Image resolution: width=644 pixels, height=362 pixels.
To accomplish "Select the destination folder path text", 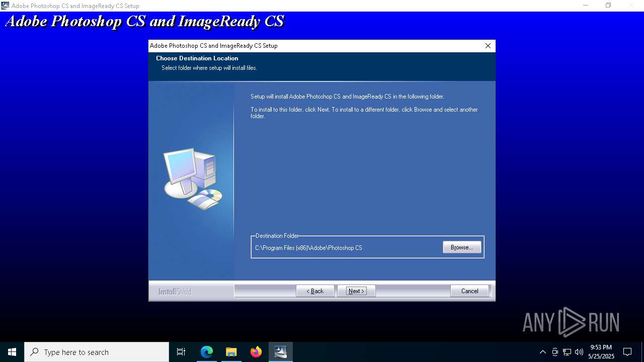I will 308,248.
